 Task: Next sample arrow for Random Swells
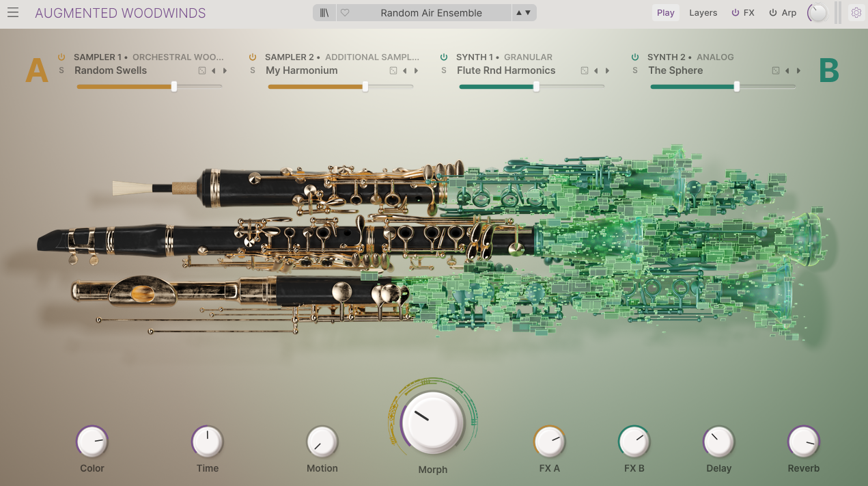click(x=225, y=70)
